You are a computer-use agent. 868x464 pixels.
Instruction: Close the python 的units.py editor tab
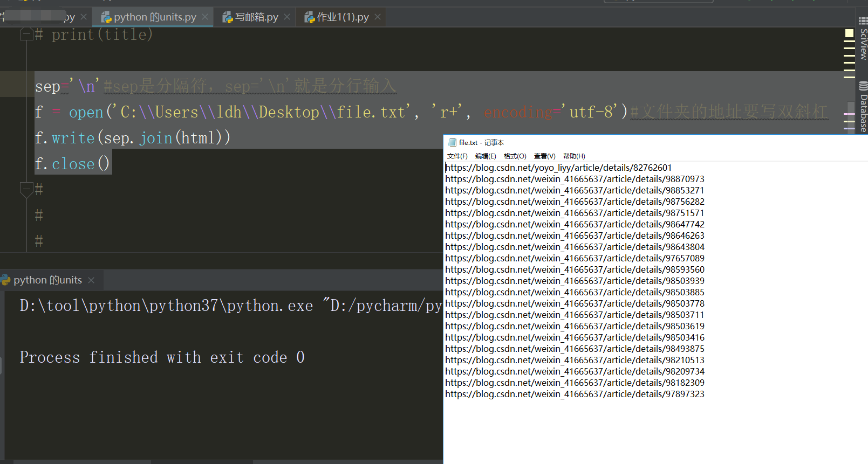205,17
